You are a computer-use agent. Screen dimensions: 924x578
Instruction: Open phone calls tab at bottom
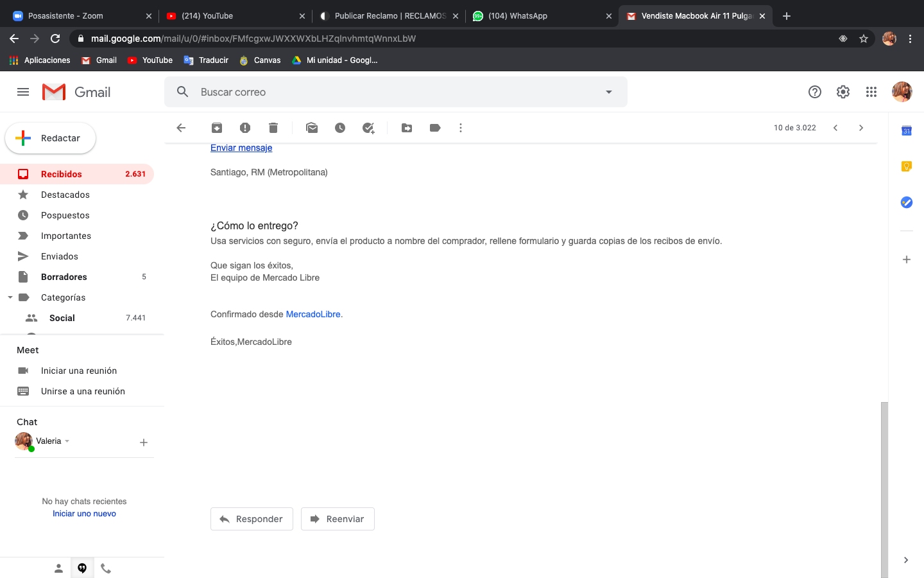106,568
